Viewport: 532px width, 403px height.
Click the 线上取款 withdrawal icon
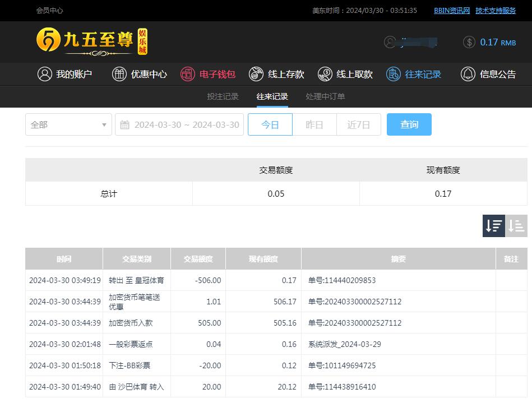click(x=325, y=74)
